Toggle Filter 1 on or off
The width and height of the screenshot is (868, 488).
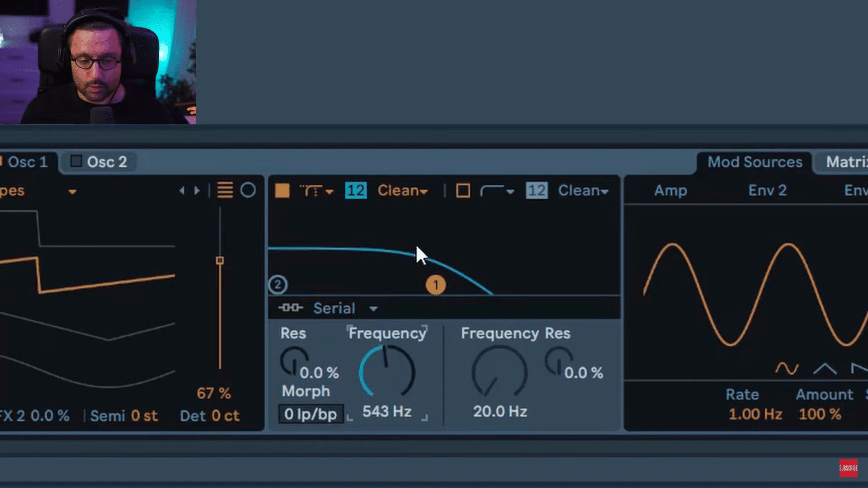[283, 190]
